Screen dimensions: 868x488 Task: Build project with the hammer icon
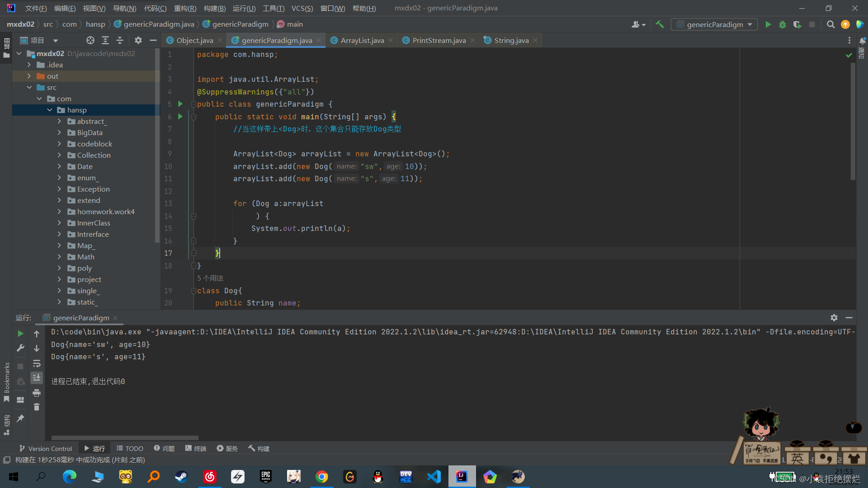(660, 24)
